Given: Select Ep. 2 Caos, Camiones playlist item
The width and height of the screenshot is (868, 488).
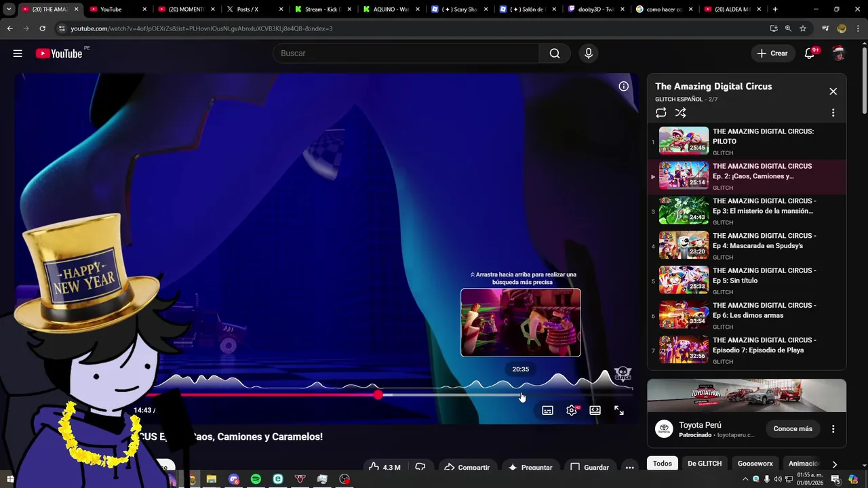Looking at the screenshot, I should tap(747, 176).
